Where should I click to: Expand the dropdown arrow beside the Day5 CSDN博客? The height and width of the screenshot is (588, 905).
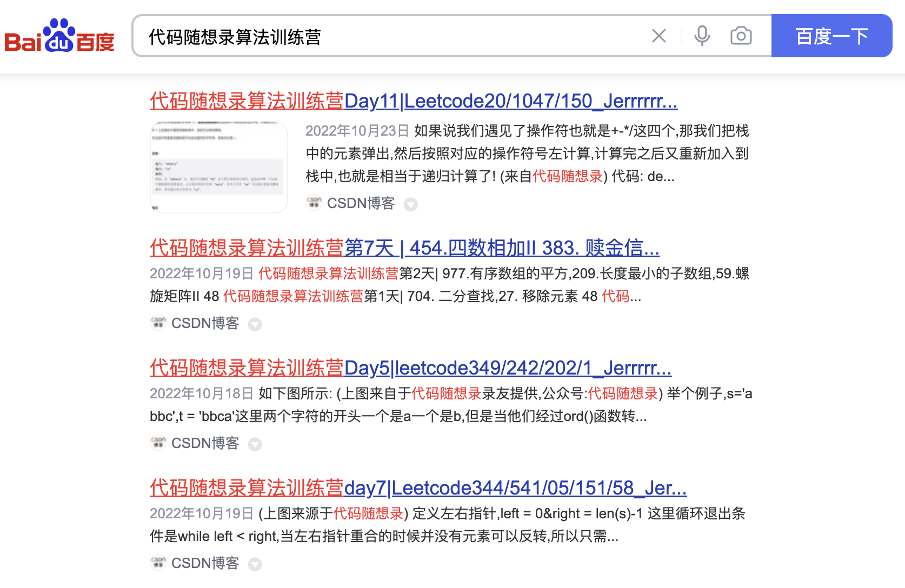(x=255, y=444)
